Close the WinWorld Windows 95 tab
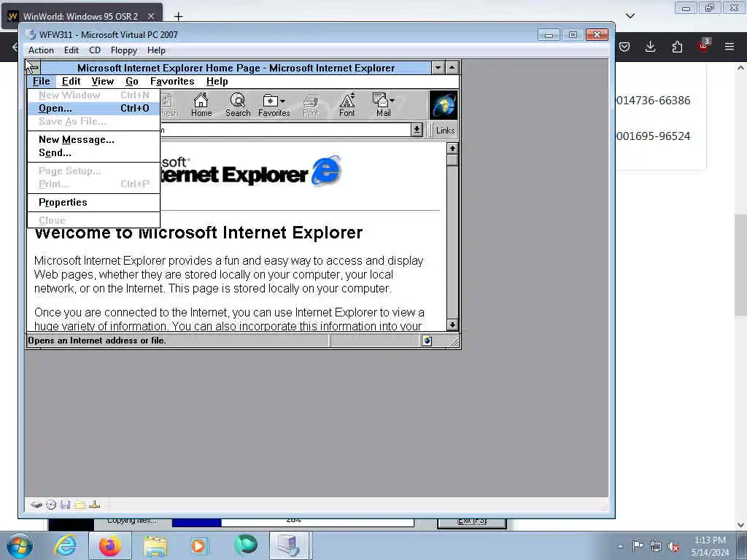The image size is (747, 560). click(151, 16)
